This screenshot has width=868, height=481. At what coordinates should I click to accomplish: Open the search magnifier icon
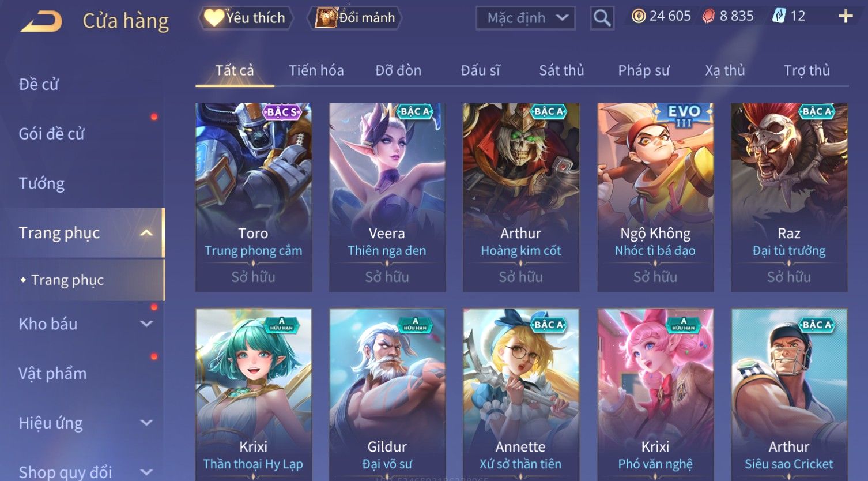click(602, 18)
